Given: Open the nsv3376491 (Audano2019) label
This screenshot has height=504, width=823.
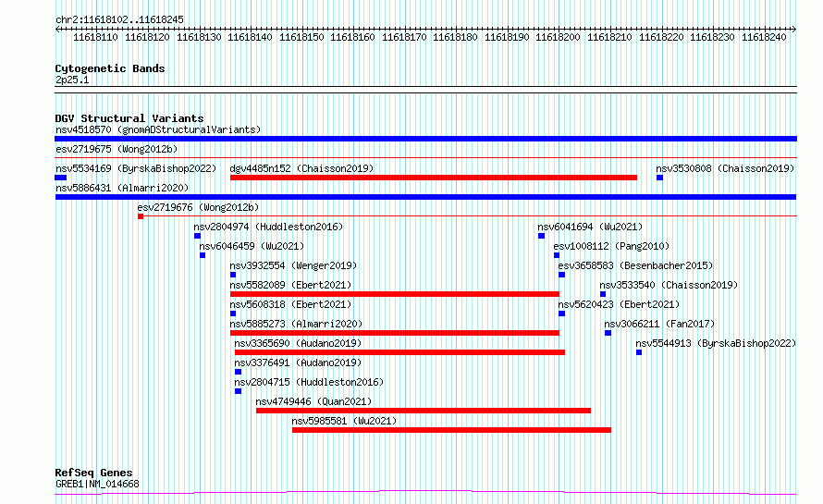Looking at the screenshot, I should pyautogui.click(x=298, y=363).
